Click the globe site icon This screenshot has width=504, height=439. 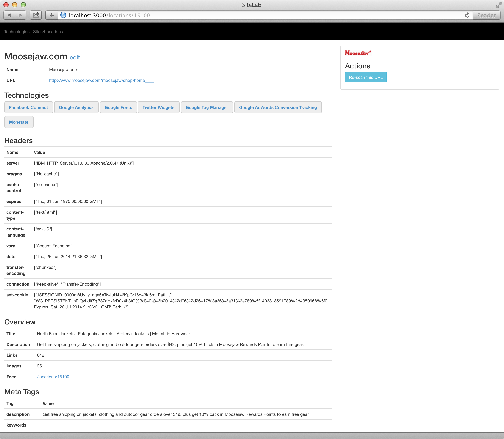(63, 15)
